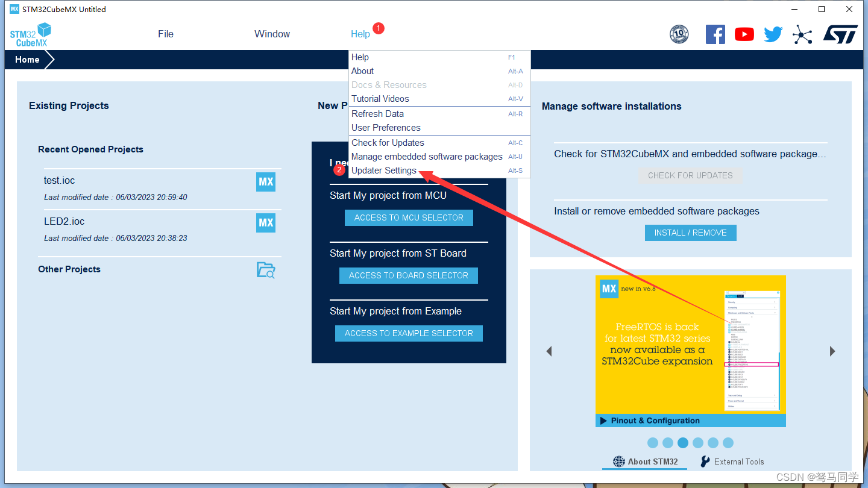Choose About in Help menu

[439, 71]
